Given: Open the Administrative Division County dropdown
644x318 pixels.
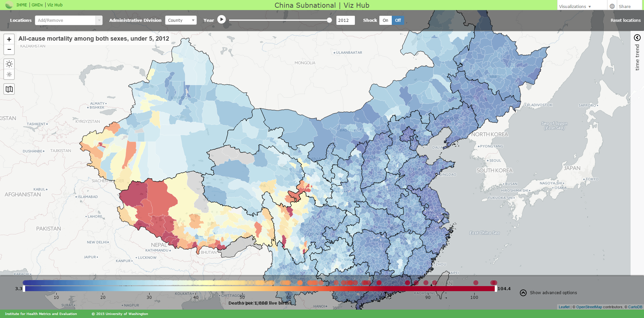Looking at the screenshot, I should [181, 20].
